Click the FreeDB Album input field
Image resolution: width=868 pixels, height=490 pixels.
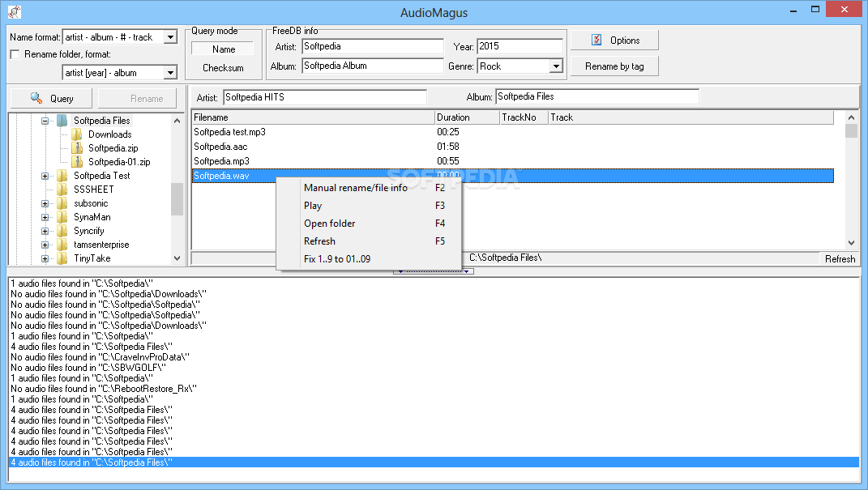[x=373, y=66]
